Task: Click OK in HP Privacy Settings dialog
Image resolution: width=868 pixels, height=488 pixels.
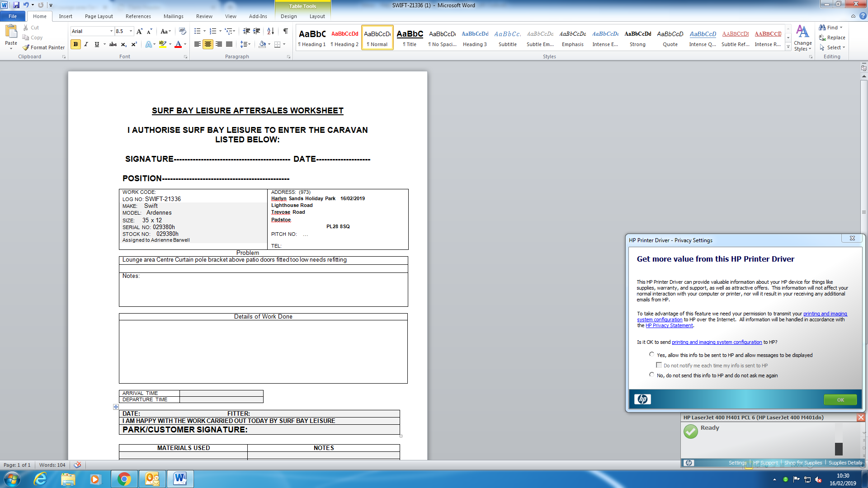Action: point(840,400)
